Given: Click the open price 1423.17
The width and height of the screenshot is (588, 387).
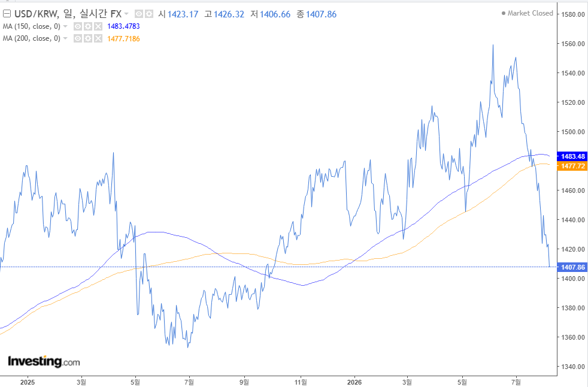Looking at the screenshot, I should tap(183, 14).
